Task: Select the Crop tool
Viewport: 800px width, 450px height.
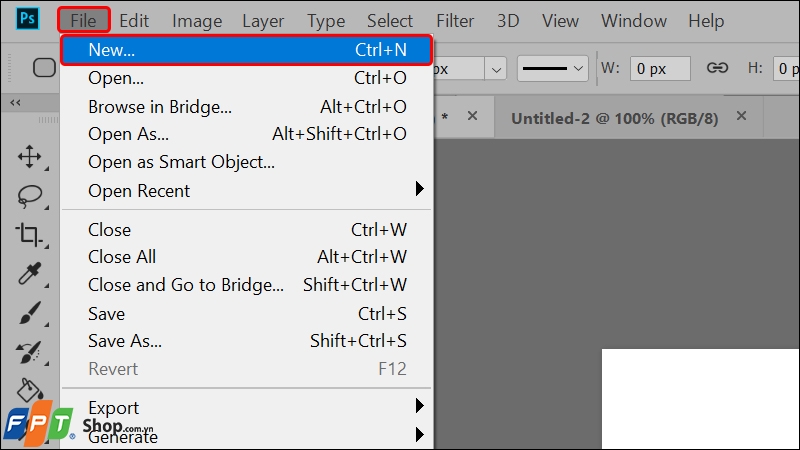Action: tap(29, 235)
